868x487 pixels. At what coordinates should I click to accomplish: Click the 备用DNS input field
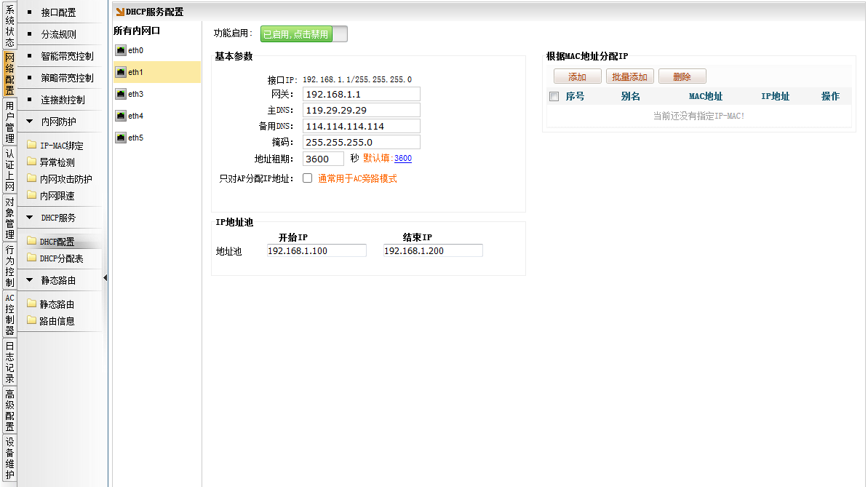(x=362, y=127)
